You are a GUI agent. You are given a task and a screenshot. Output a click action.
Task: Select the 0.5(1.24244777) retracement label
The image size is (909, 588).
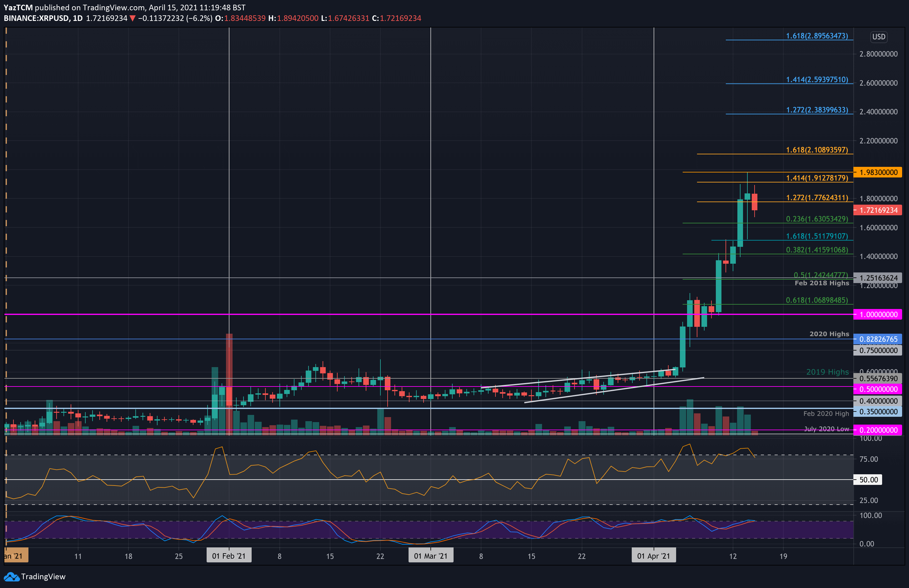coord(821,275)
